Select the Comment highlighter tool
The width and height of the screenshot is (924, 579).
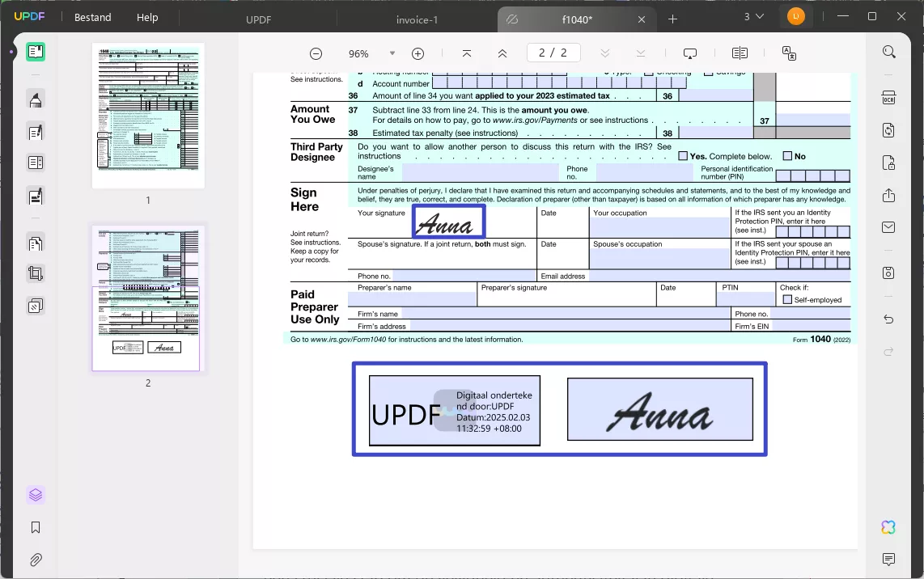click(x=36, y=99)
